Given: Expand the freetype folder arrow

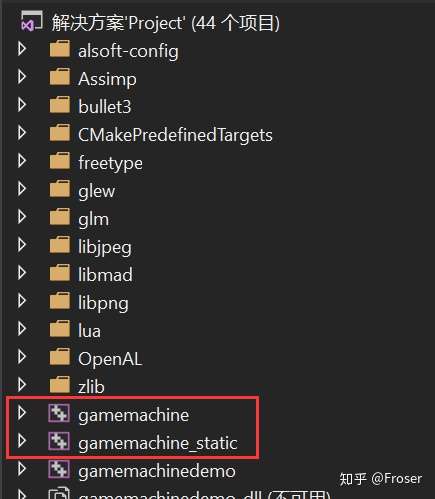Looking at the screenshot, I should [22, 161].
